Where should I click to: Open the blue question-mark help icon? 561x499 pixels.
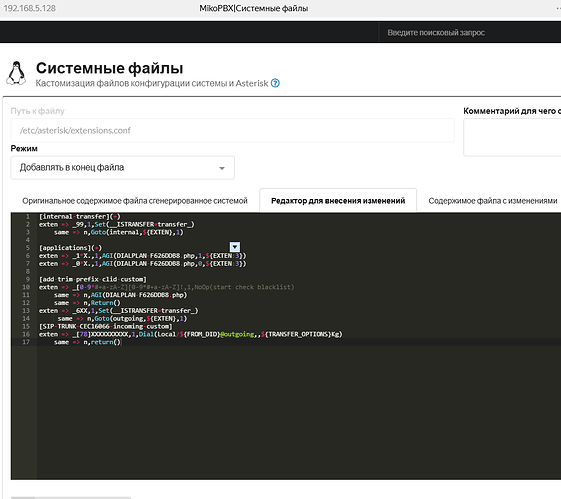click(275, 83)
